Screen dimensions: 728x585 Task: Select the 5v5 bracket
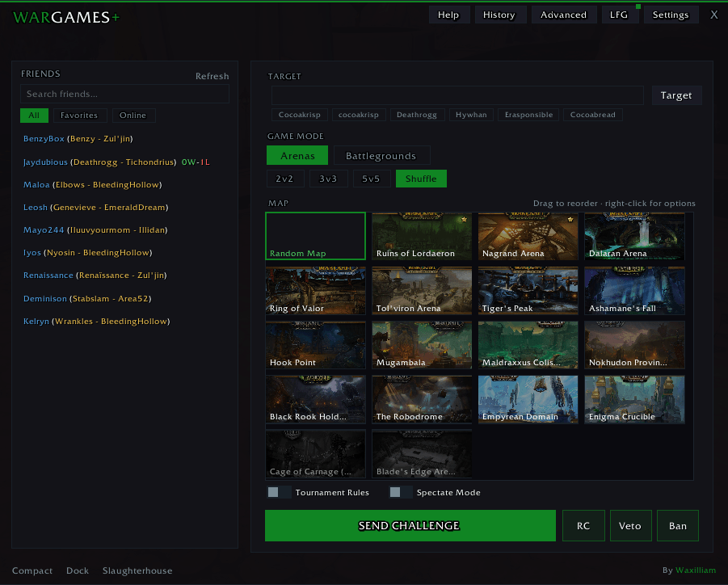(x=371, y=179)
